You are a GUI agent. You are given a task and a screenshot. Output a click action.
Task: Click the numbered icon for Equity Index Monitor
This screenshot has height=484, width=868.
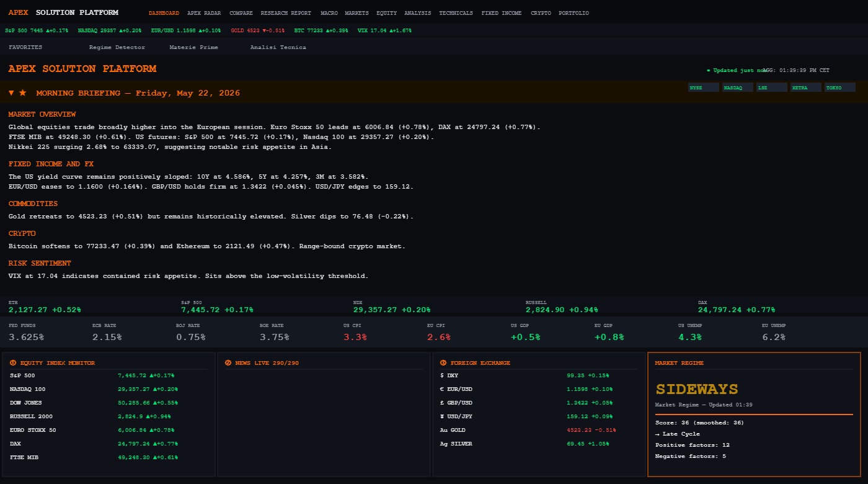[13, 363]
